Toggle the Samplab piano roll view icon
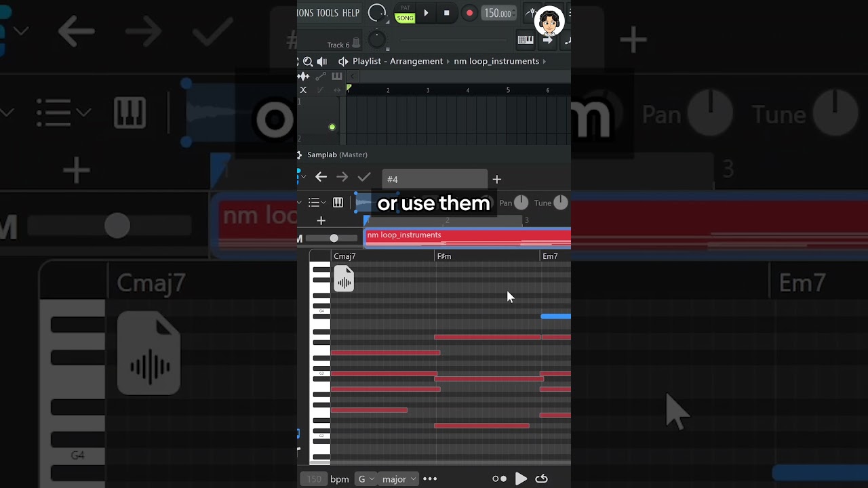 [x=338, y=203]
